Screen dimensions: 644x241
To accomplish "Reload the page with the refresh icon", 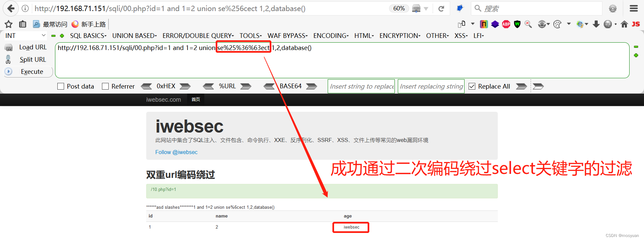I will [x=441, y=9].
